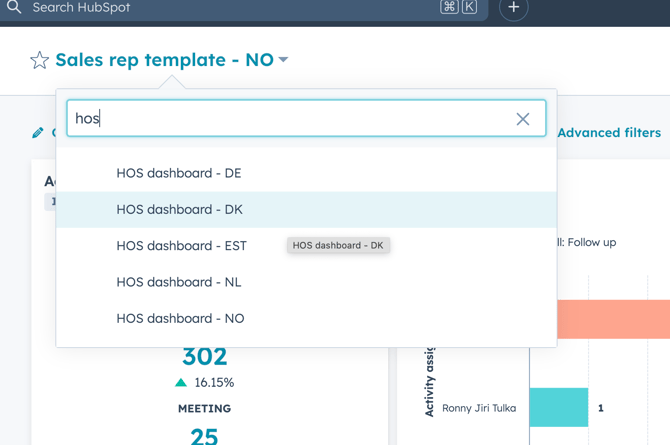Click the 302 activity count
Screen dimensions: 670x445
click(x=204, y=357)
